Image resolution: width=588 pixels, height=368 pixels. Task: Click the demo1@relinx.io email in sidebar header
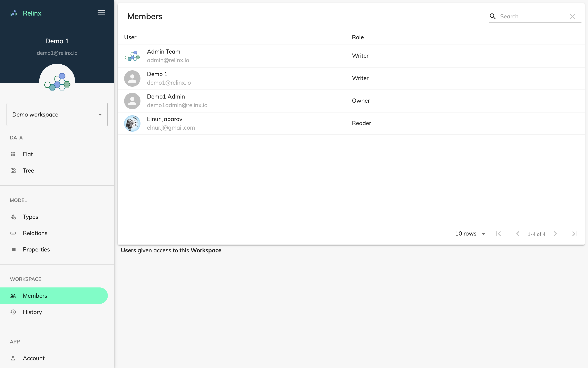(57, 53)
